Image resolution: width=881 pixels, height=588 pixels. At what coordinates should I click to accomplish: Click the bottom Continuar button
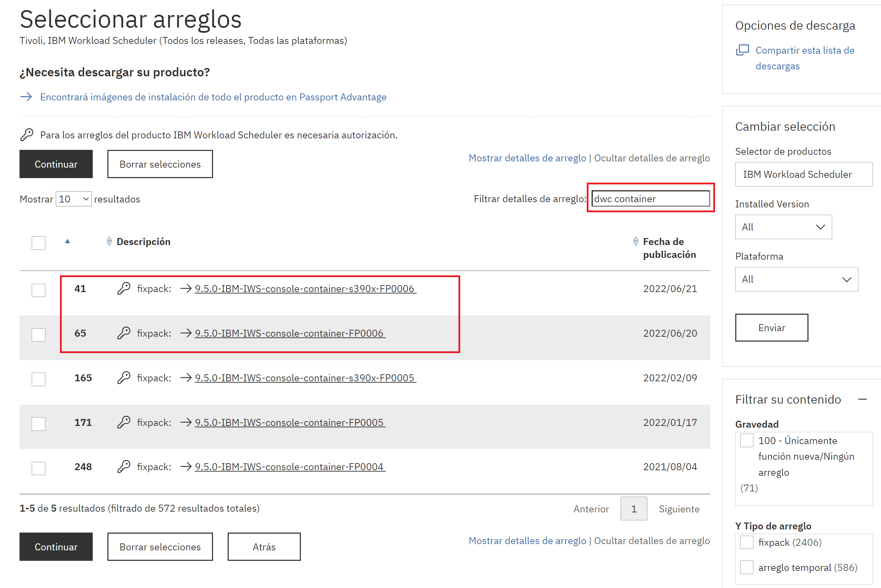coord(56,547)
